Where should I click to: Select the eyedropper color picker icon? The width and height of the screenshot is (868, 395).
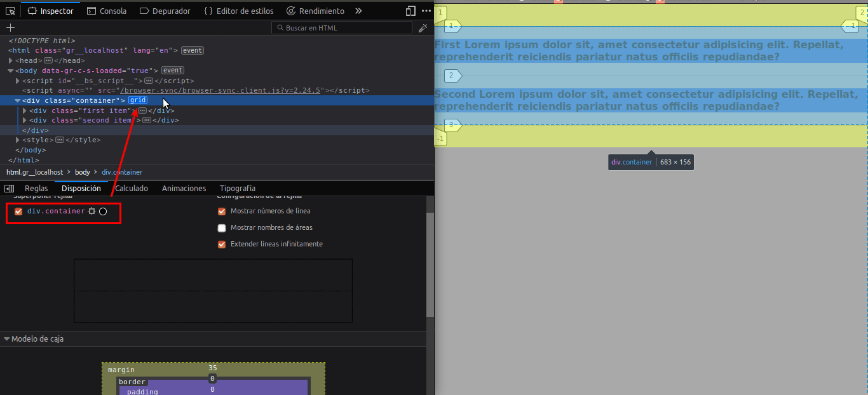point(423,28)
